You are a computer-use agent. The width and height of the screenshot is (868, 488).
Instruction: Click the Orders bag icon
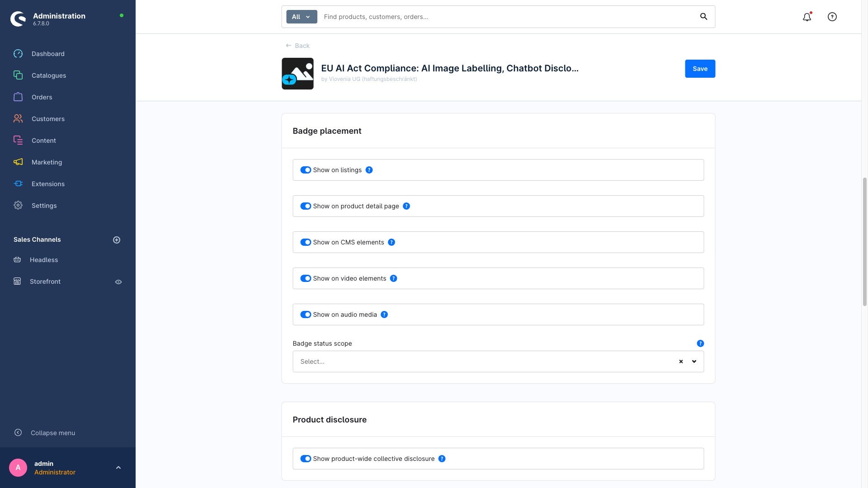(18, 97)
